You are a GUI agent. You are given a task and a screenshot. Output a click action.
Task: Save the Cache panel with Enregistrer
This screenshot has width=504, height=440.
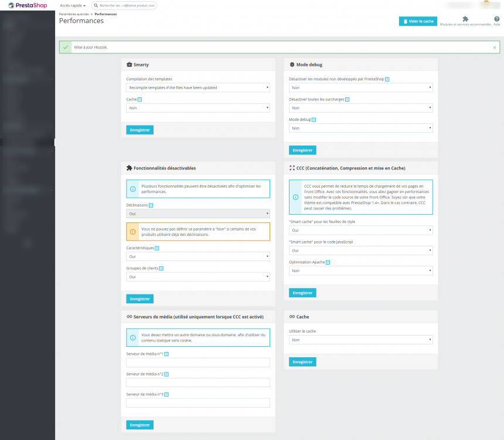coord(302,362)
